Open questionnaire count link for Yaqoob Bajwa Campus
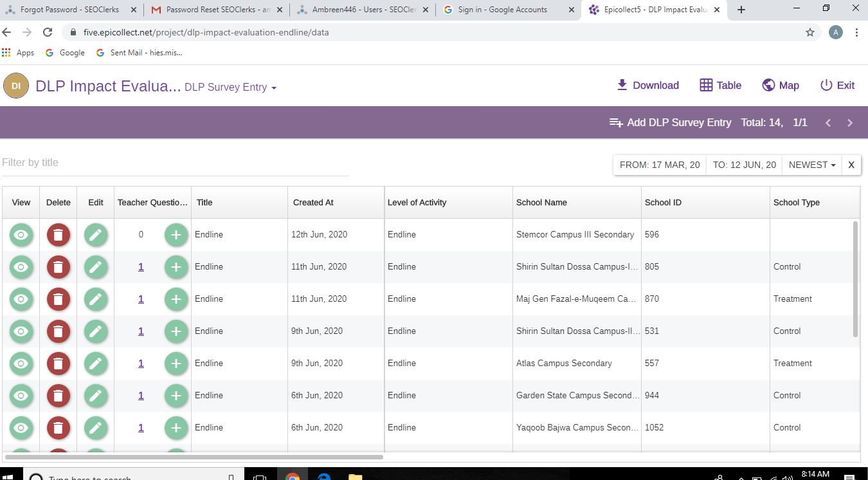868x480 pixels. [x=141, y=428]
